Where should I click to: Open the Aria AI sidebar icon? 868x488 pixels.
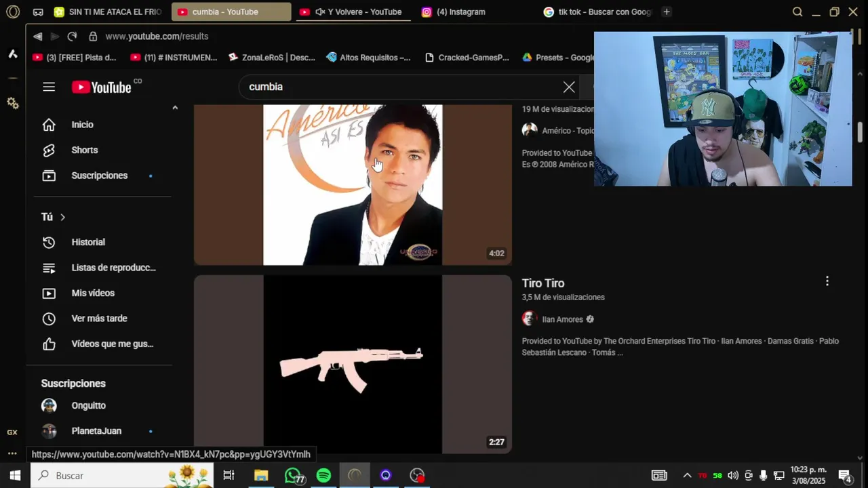(12, 54)
